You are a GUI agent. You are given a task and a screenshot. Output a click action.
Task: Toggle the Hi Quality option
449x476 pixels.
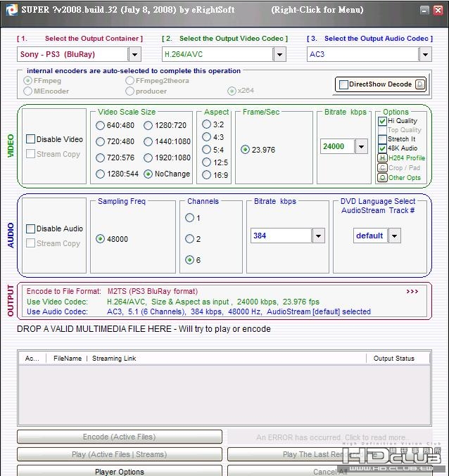click(x=382, y=121)
